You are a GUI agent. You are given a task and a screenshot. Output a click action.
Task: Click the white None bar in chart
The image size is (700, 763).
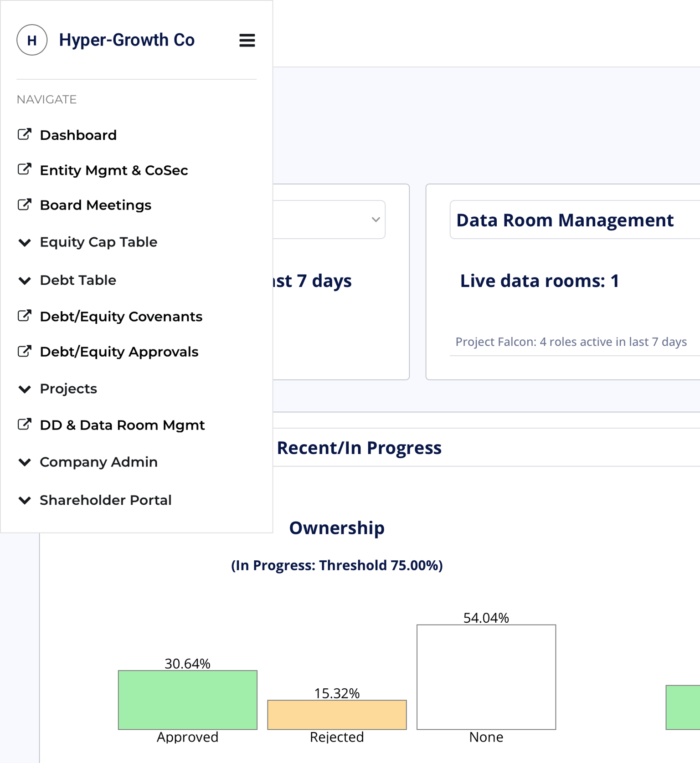486,677
